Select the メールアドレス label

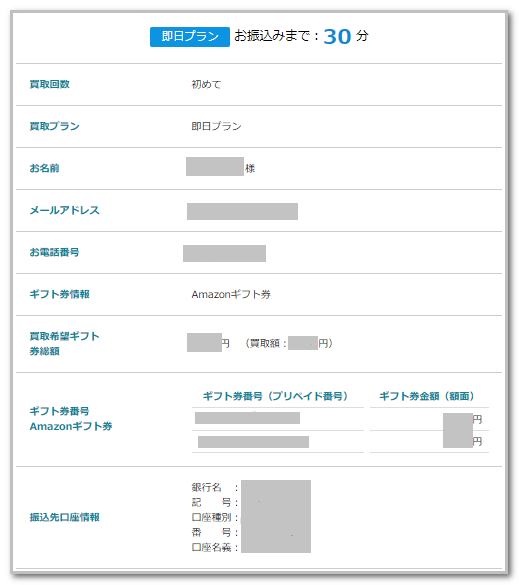coord(65,210)
